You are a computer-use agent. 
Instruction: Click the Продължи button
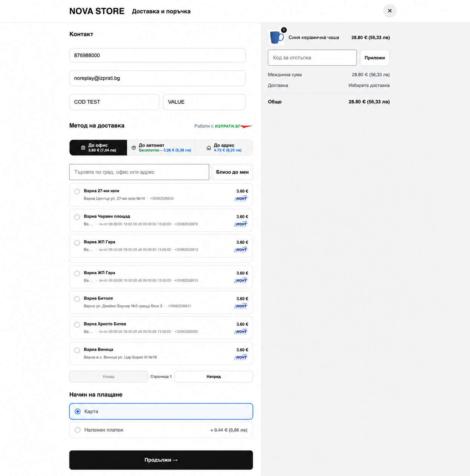tap(161, 460)
